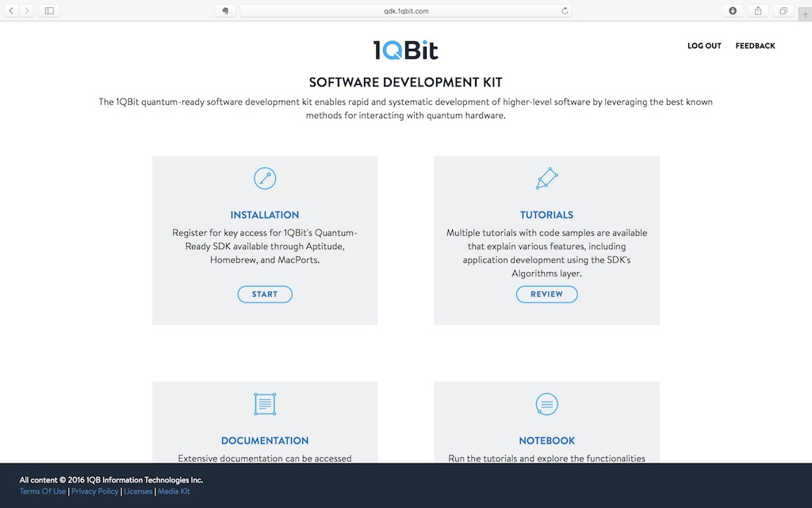Open the Privacy Policy footer link
The height and width of the screenshot is (508, 812).
95,491
